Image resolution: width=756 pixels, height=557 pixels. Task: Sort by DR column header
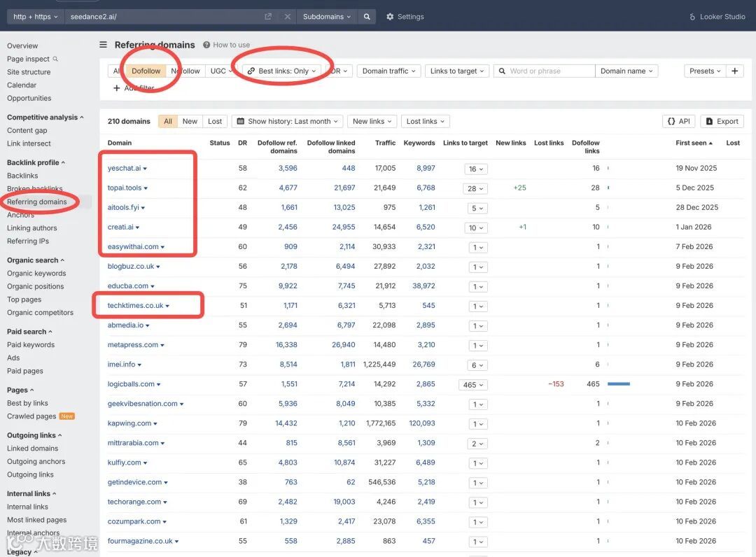(x=242, y=143)
